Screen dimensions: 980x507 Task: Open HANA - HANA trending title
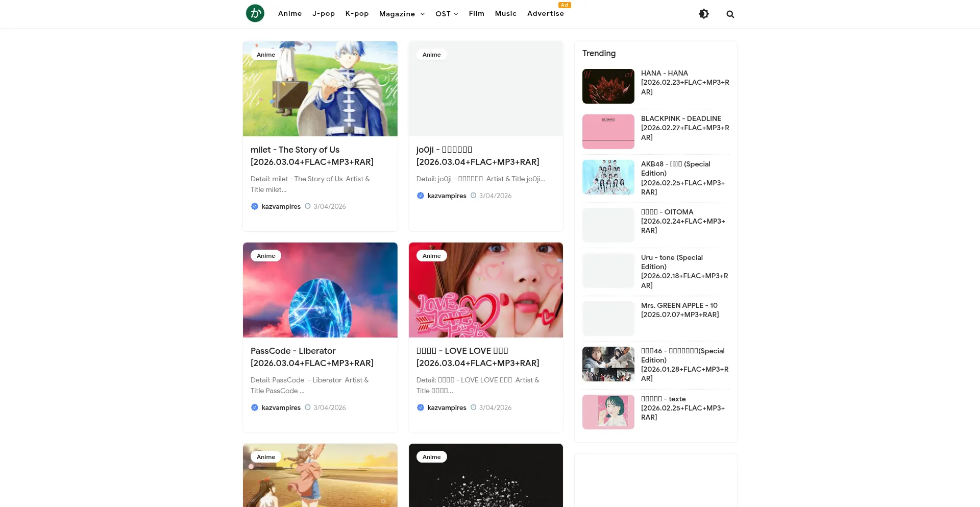[685, 83]
